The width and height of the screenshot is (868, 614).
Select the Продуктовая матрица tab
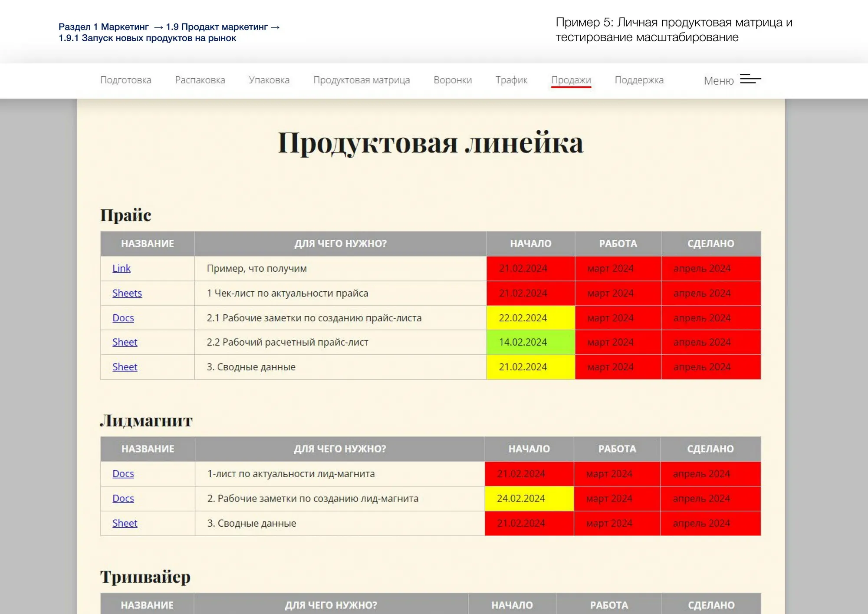[x=362, y=80]
